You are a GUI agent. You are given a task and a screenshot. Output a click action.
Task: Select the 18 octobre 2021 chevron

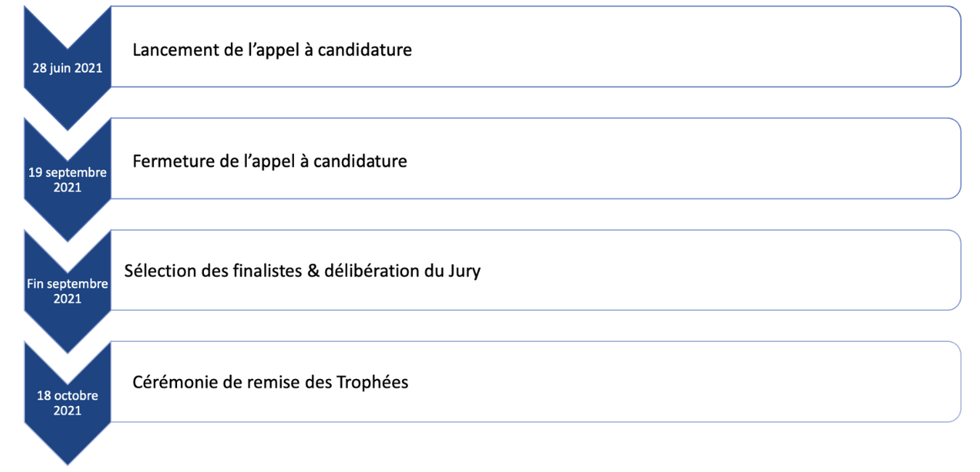[68, 403]
